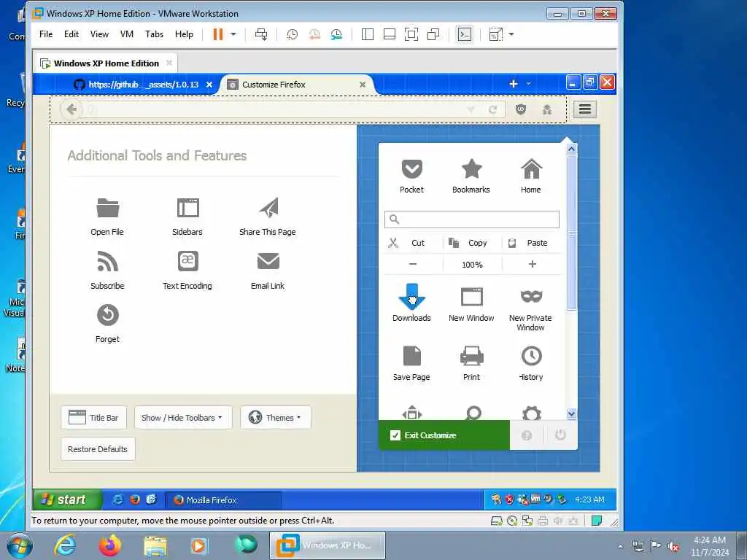747x560 pixels.
Task: Click the History clock icon
Action: (x=531, y=356)
